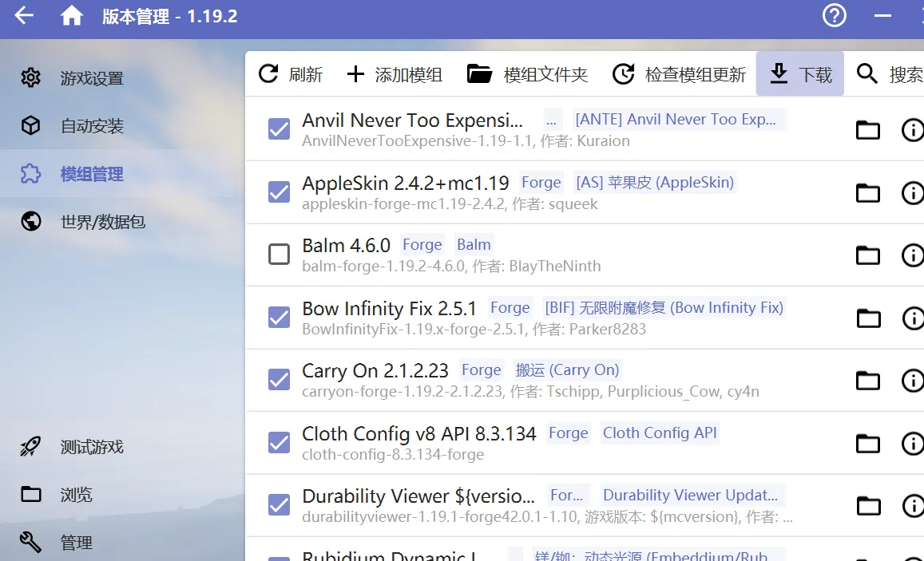Click Forge tag on Carry On row
This screenshot has height=561, width=924.
pyautogui.click(x=482, y=369)
